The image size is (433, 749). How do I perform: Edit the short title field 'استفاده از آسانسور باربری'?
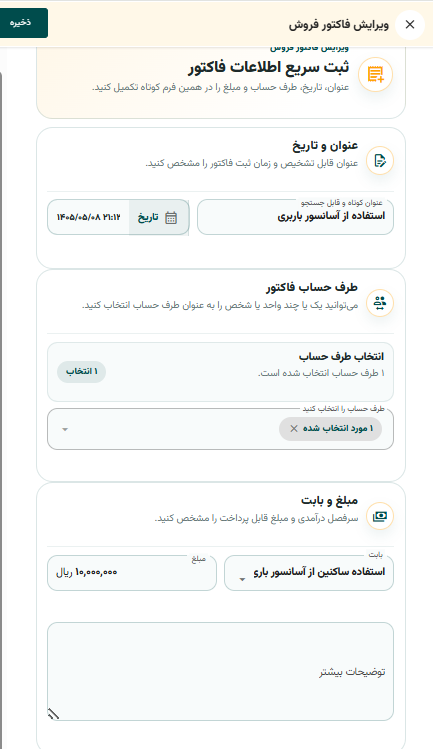(x=295, y=217)
